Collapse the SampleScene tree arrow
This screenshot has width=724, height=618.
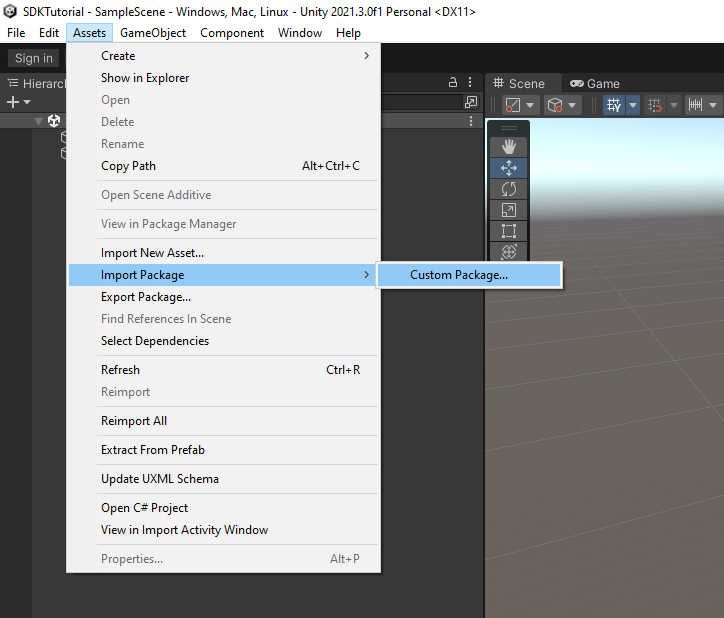pyautogui.click(x=38, y=121)
